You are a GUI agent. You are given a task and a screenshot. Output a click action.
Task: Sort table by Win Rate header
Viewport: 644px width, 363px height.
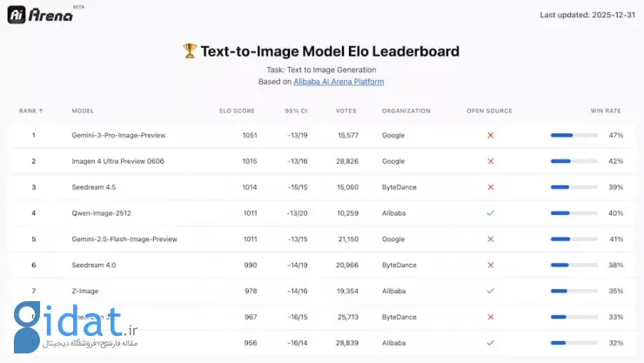coord(607,111)
